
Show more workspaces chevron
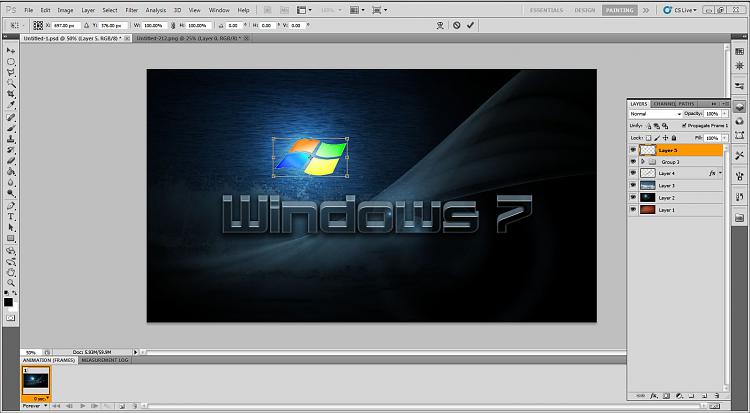(646, 10)
